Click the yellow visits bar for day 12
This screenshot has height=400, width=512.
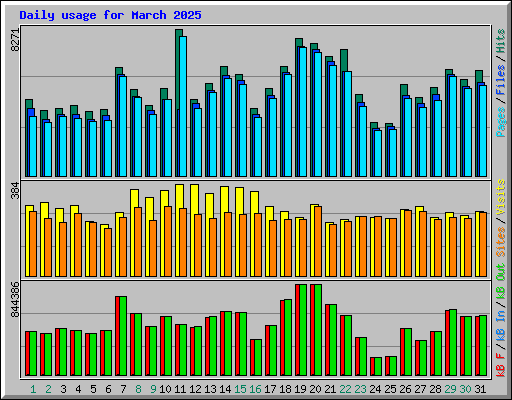[195, 199]
